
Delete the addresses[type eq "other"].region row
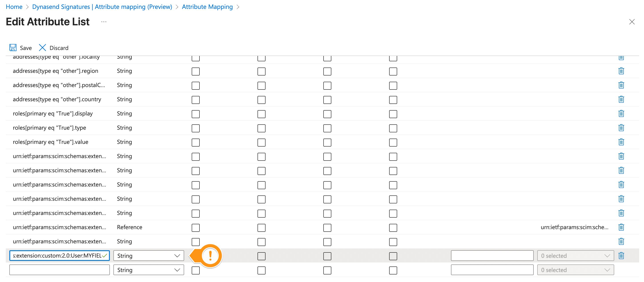pos(622,71)
